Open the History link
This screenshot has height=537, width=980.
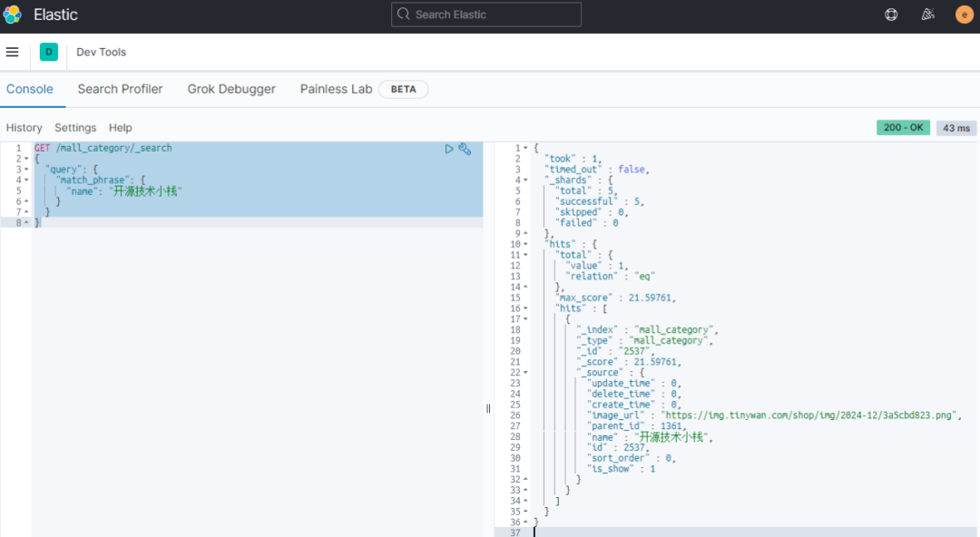(24, 128)
